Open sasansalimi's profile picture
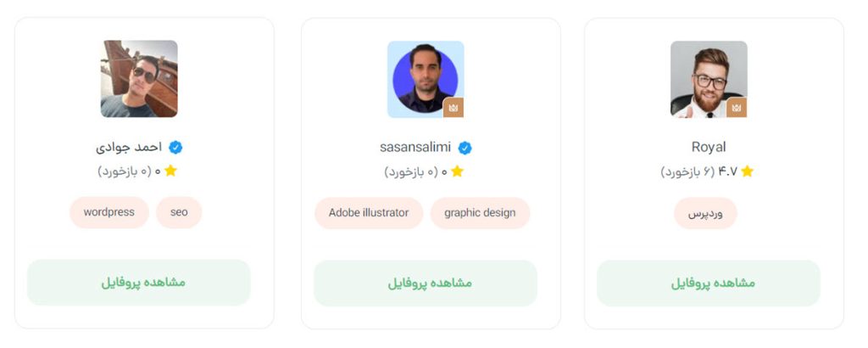Viewport: 868px width, 348px height. tap(424, 78)
